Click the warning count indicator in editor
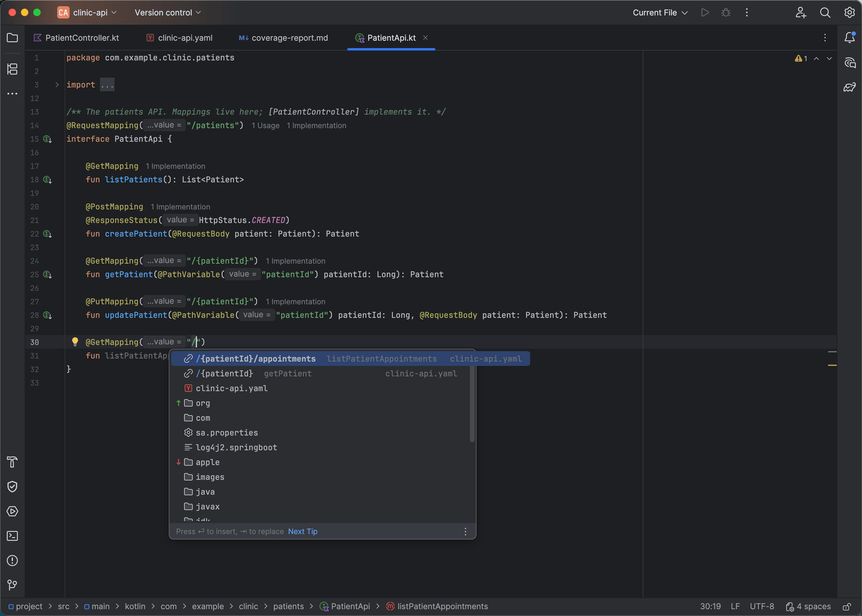This screenshot has height=616, width=862. tap(801, 58)
